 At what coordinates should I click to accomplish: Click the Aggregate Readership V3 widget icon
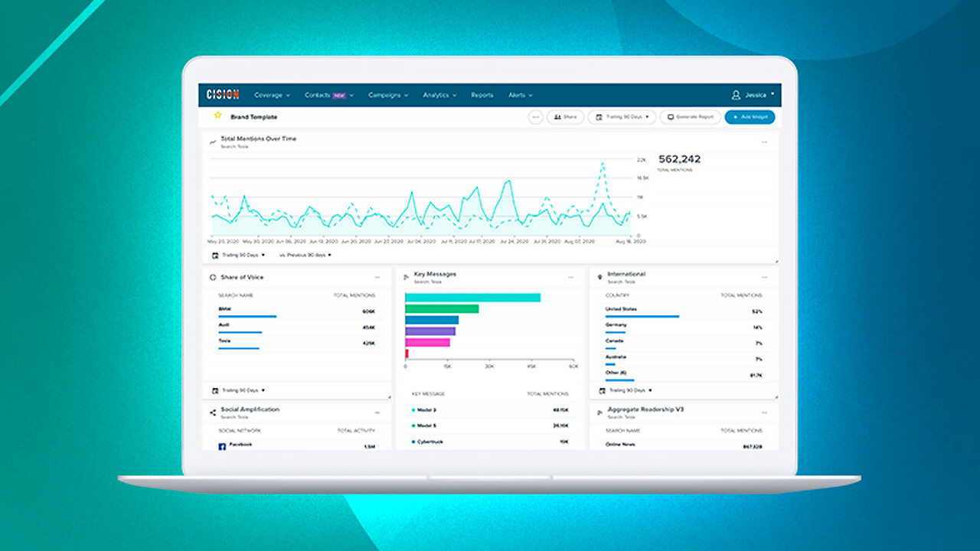pyautogui.click(x=599, y=412)
